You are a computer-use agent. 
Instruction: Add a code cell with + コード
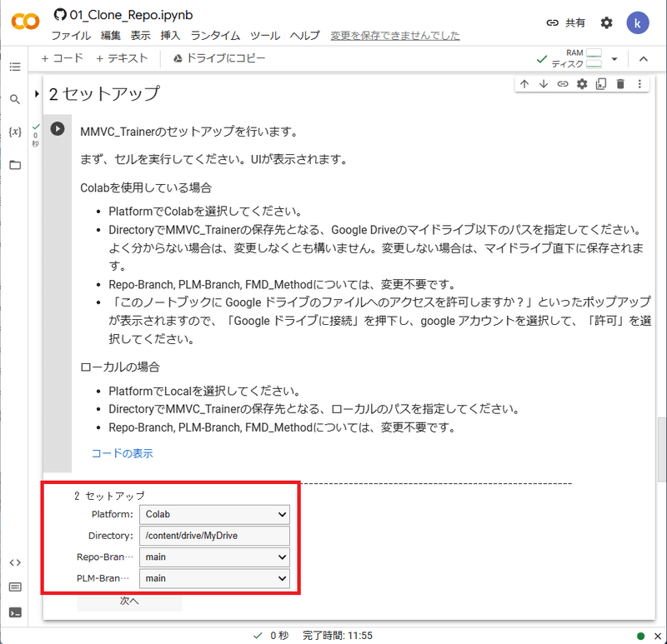point(62,58)
